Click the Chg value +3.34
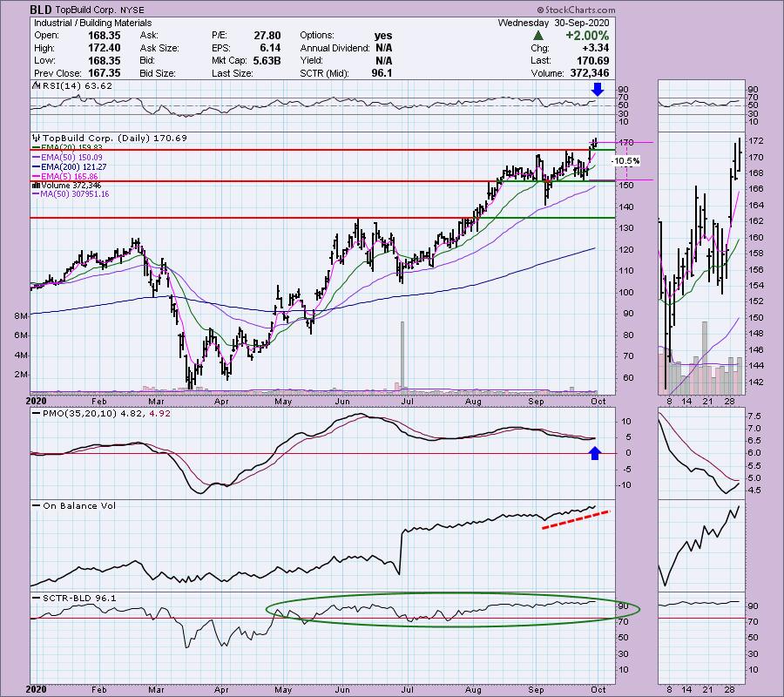The width and height of the screenshot is (784, 697). point(596,48)
